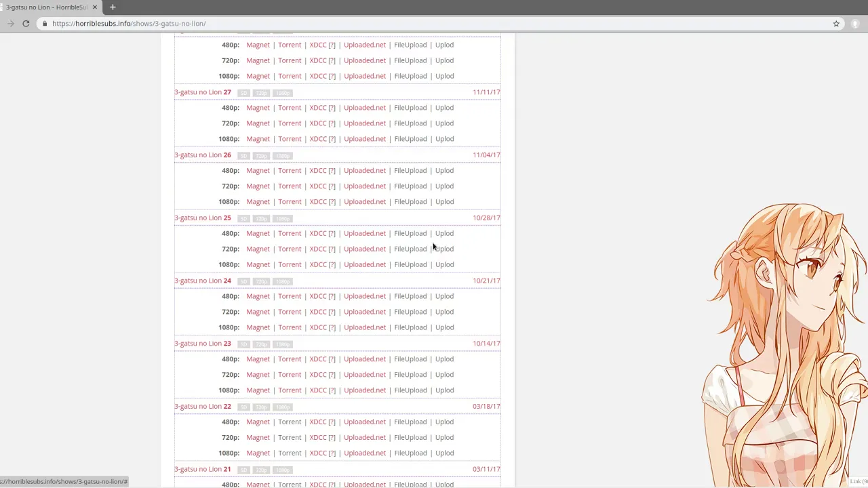This screenshot has height=488, width=868.
Task: Close the 3-gatsu no Lion tab
Action: (x=95, y=7)
